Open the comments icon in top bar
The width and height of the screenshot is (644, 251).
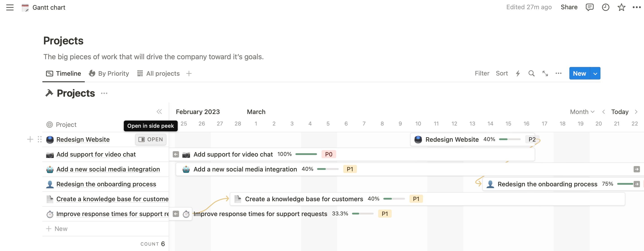[x=589, y=7]
